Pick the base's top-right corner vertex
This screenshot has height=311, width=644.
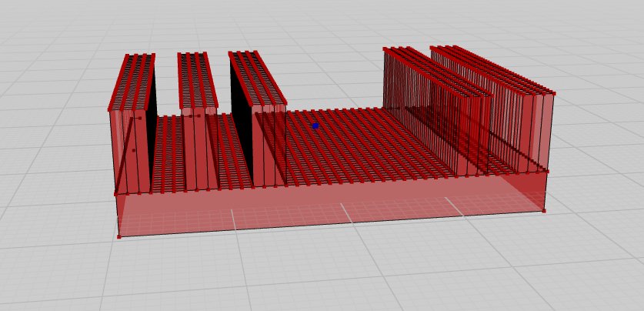[x=548, y=170]
